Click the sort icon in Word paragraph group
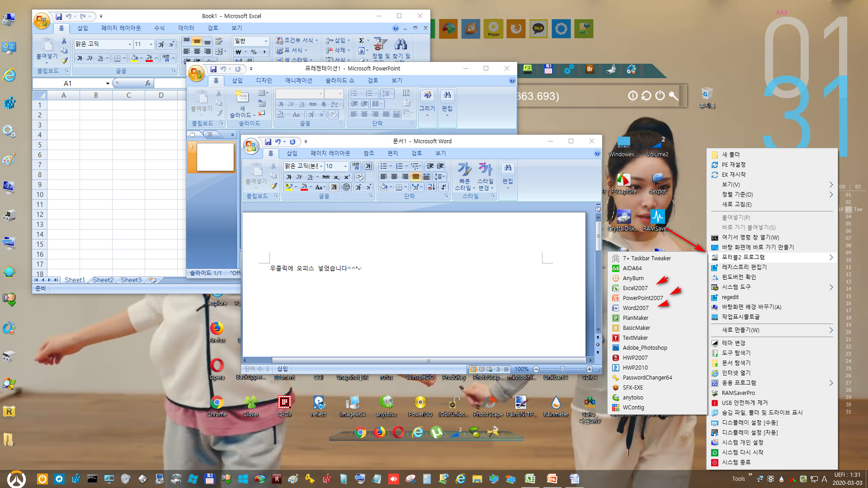 [x=431, y=187]
